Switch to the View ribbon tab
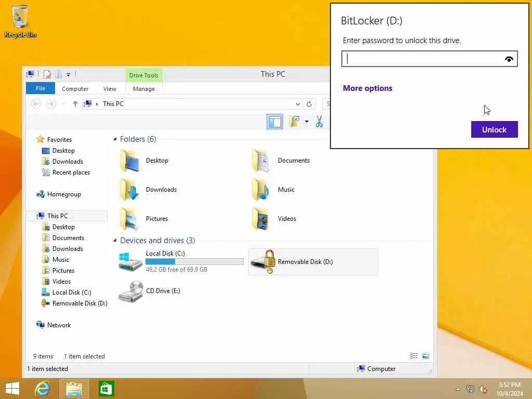The height and width of the screenshot is (399, 532). (110, 88)
